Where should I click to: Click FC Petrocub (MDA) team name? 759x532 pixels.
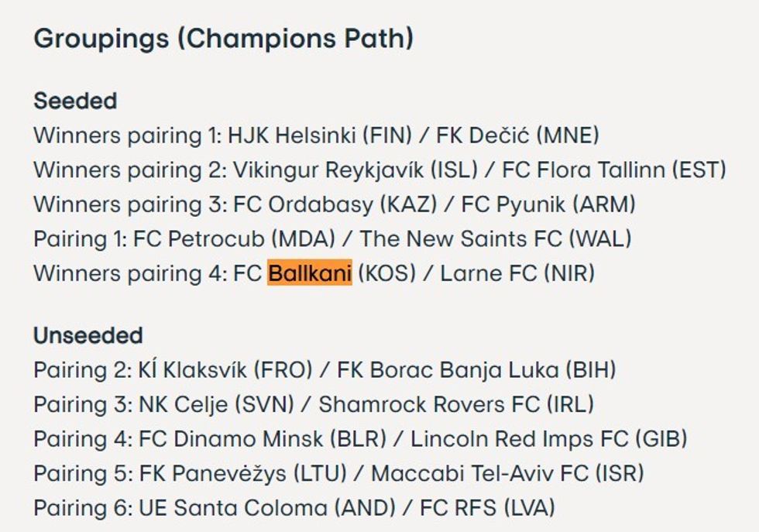[x=234, y=239]
